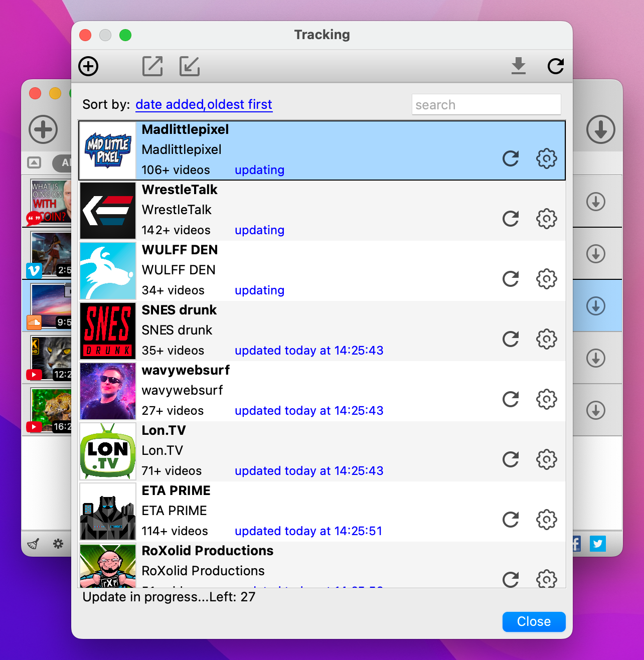Open preferences gear in background window footer
644x660 pixels.
point(58,544)
